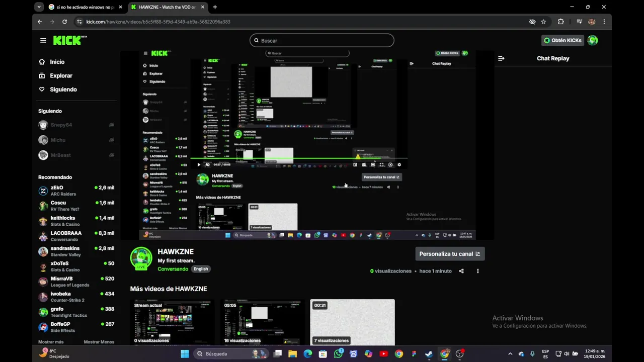The image size is (644, 362).
Task: Bookmark this page with the star
Action: click(543, 22)
